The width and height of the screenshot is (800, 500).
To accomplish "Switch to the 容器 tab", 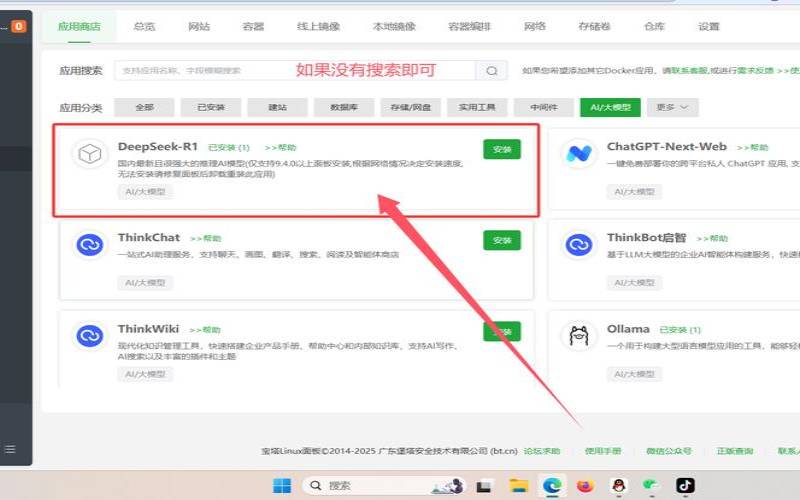I will [254, 26].
